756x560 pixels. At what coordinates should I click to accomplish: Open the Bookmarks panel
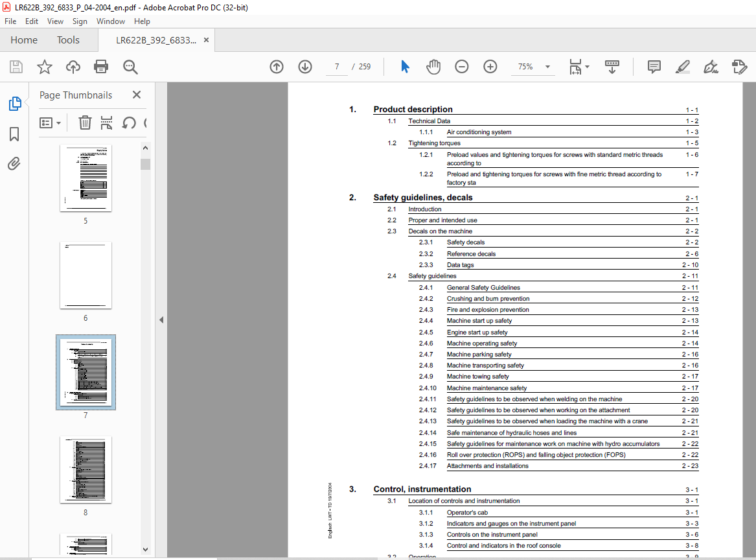point(14,134)
